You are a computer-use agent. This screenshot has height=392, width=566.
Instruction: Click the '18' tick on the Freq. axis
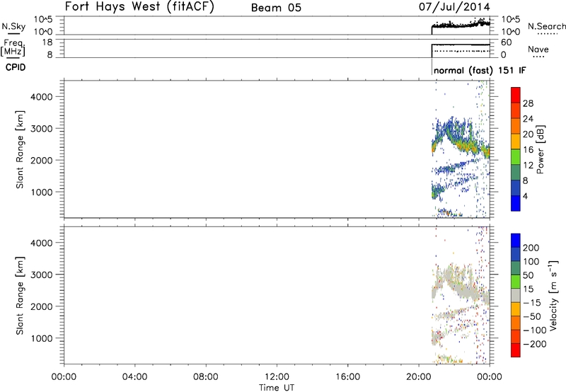point(47,42)
